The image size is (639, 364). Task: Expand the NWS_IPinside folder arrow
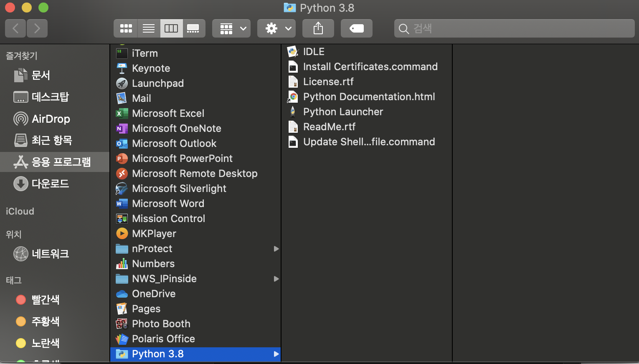click(x=276, y=279)
